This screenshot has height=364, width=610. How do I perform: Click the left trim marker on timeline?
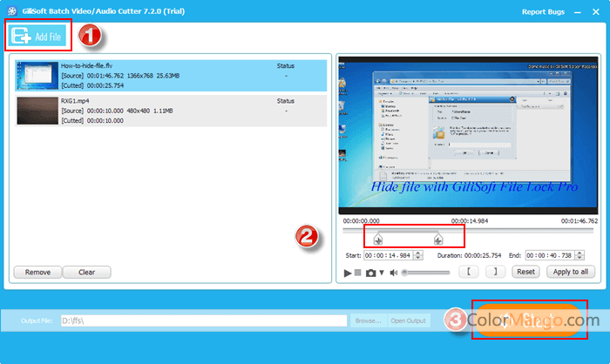tap(377, 238)
